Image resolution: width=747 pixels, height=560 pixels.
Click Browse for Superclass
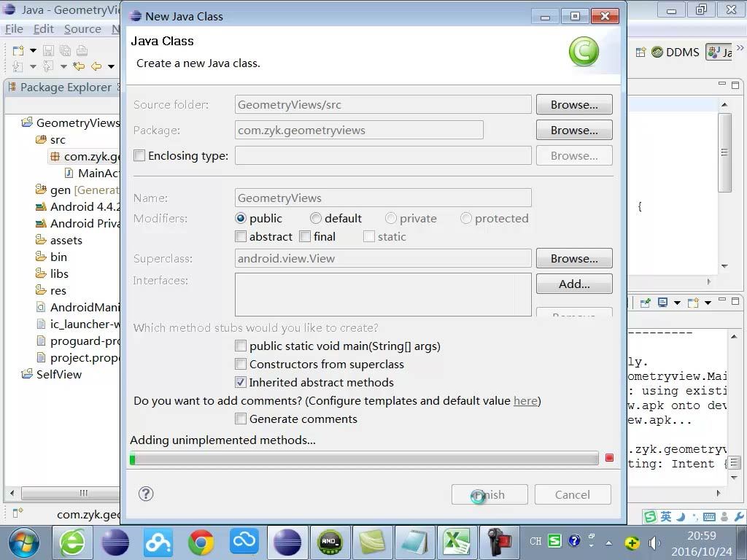point(574,258)
